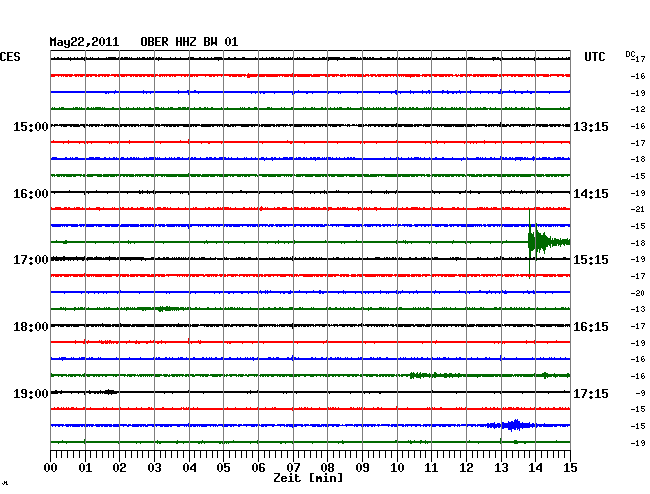Click minute tick label 07
This screenshot has width=650, height=494.
click(293, 468)
